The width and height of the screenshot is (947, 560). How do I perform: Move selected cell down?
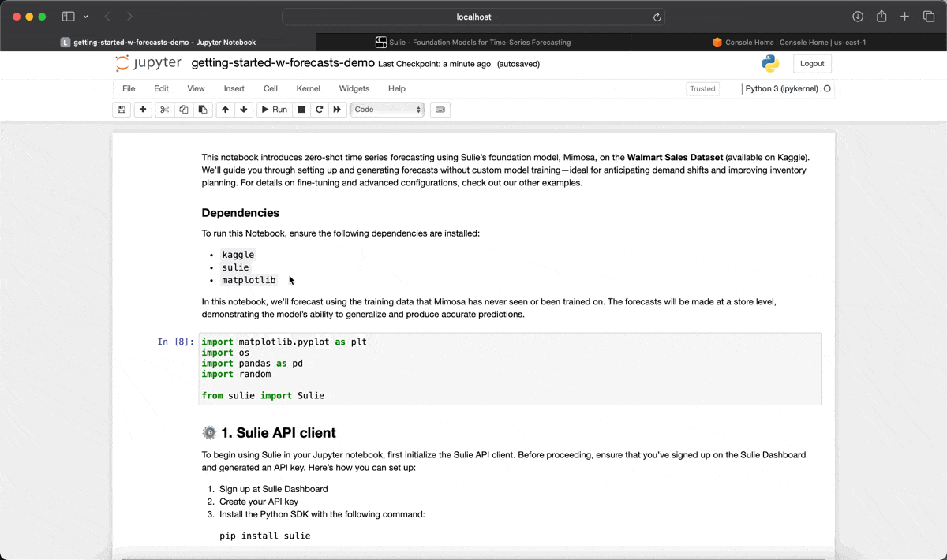tap(244, 110)
